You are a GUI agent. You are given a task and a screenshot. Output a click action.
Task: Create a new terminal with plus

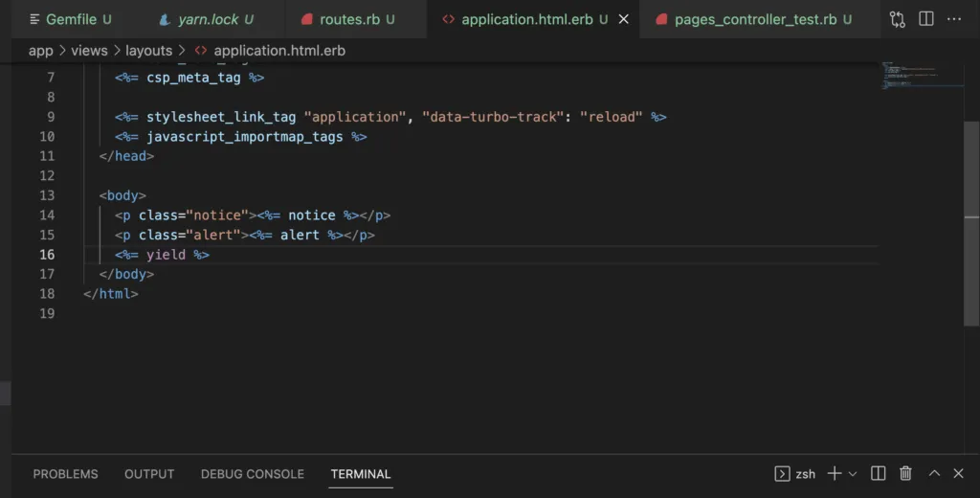click(835, 474)
